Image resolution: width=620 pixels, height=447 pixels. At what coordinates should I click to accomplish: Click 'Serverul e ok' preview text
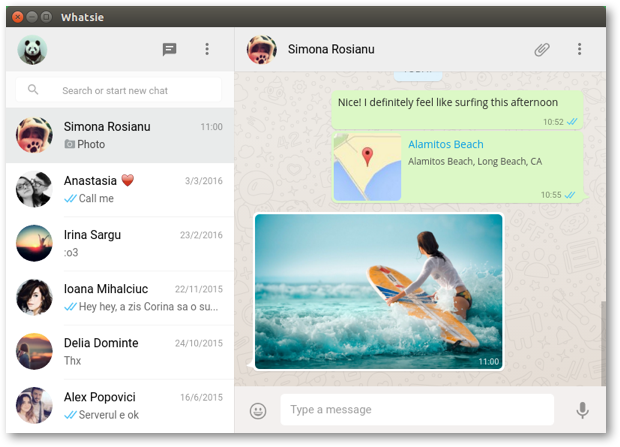pos(109,415)
